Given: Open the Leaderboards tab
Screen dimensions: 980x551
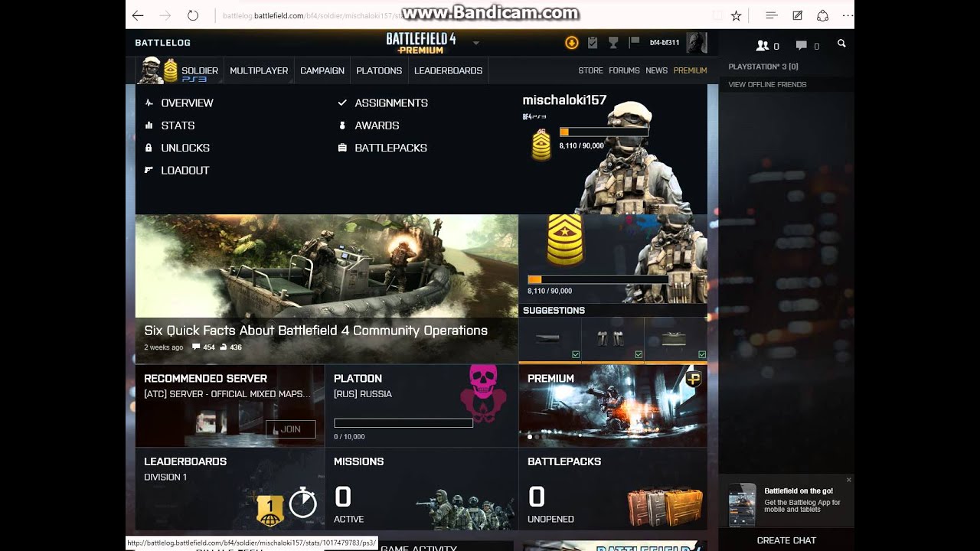Looking at the screenshot, I should pyautogui.click(x=448, y=70).
